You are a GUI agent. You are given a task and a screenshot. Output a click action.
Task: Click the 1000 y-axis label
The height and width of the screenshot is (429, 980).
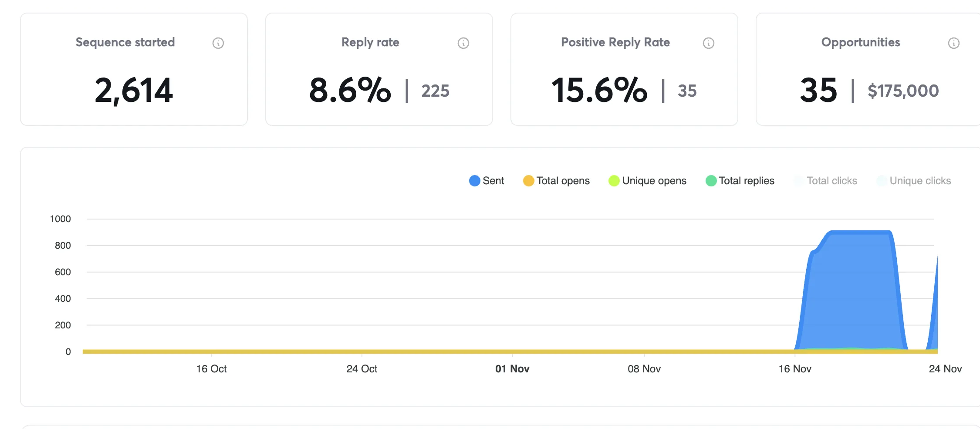pyautogui.click(x=60, y=219)
